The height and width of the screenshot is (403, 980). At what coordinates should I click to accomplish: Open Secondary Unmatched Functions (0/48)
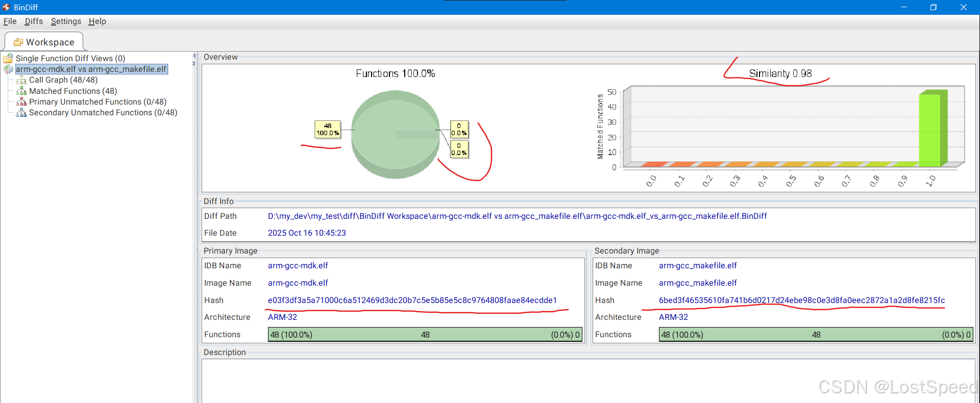103,112
